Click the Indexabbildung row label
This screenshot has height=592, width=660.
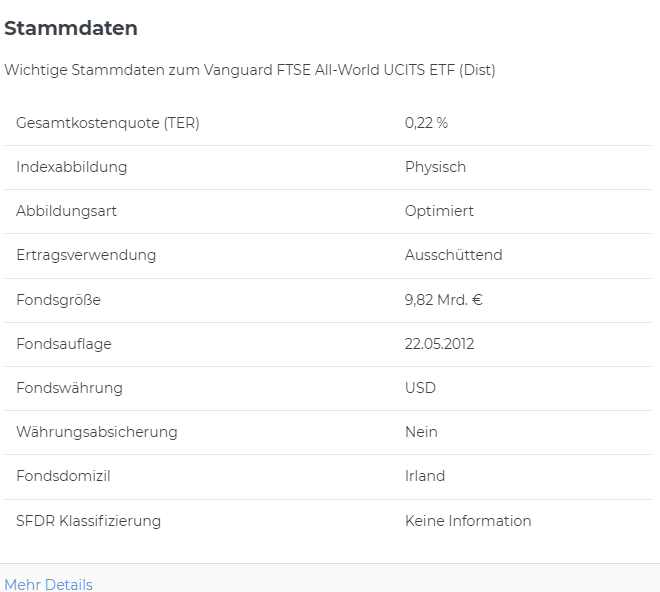72,167
